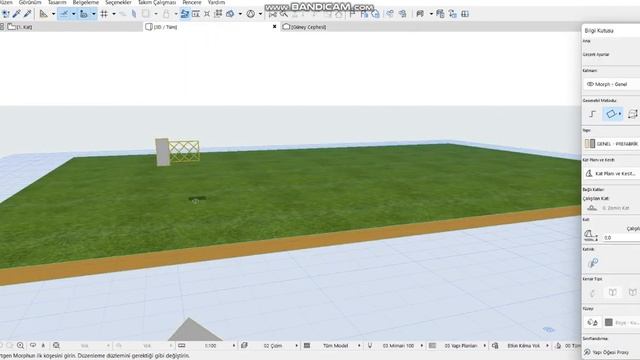Toggle the grid snap hash icon
Screen dimensions: 640x360
[x=104, y=14]
